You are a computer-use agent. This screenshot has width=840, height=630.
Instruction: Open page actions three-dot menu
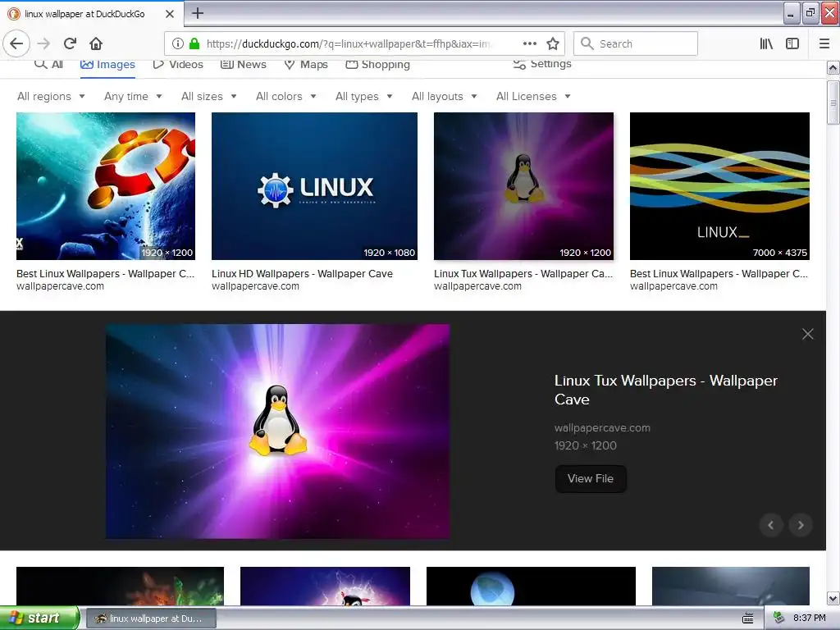(x=529, y=43)
